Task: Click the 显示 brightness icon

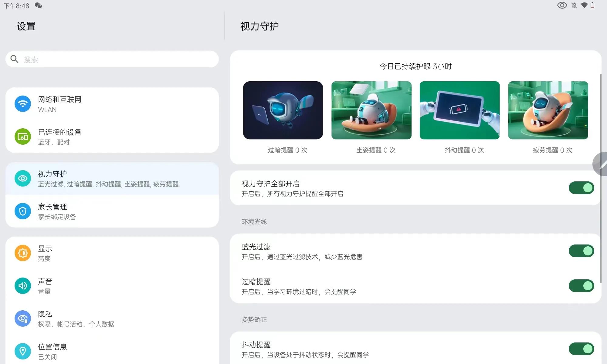Action: [x=23, y=253]
